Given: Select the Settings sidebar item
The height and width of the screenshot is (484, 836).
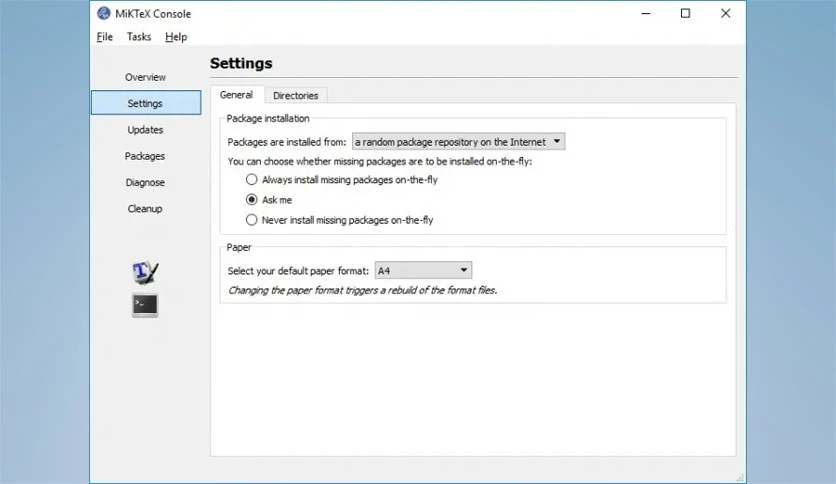Looking at the screenshot, I should pyautogui.click(x=146, y=103).
